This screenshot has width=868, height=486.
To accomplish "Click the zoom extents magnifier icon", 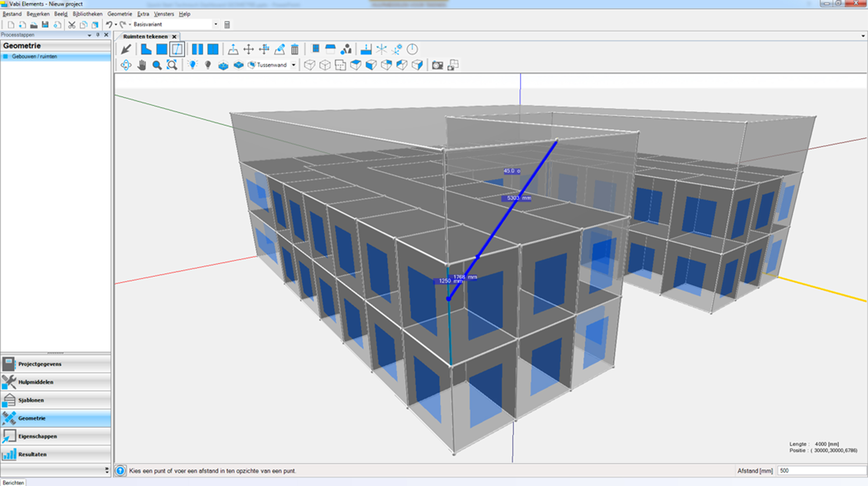I will click(172, 65).
